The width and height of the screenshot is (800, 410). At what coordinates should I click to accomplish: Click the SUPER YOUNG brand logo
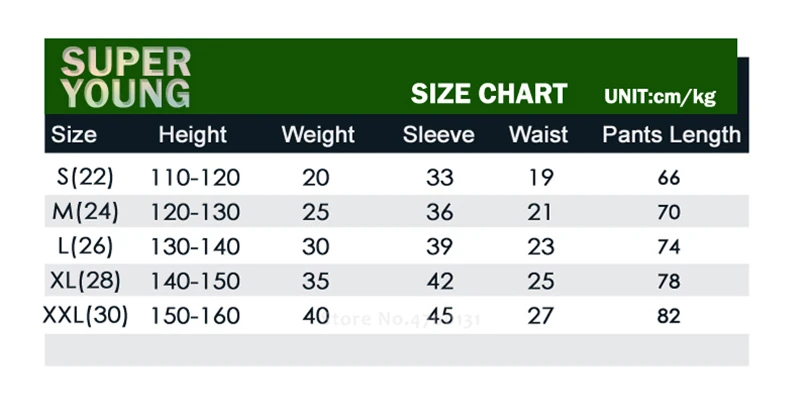pyautogui.click(x=126, y=78)
